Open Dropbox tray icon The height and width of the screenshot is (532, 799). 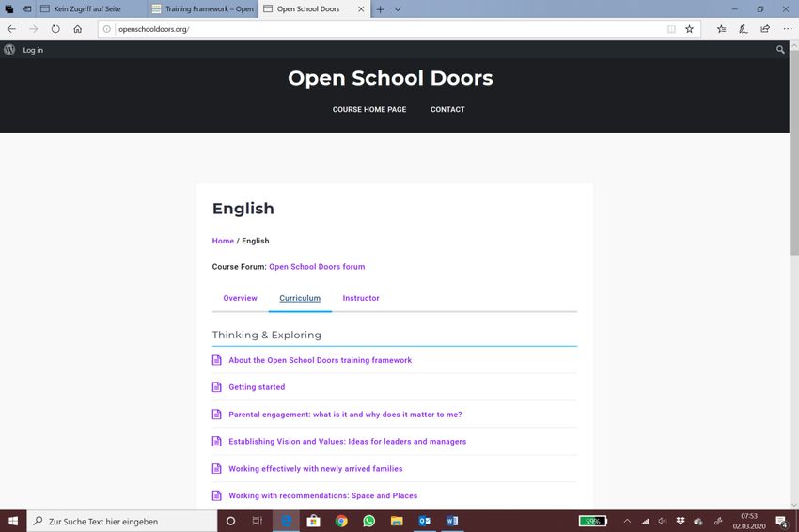click(x=681, y=521)
